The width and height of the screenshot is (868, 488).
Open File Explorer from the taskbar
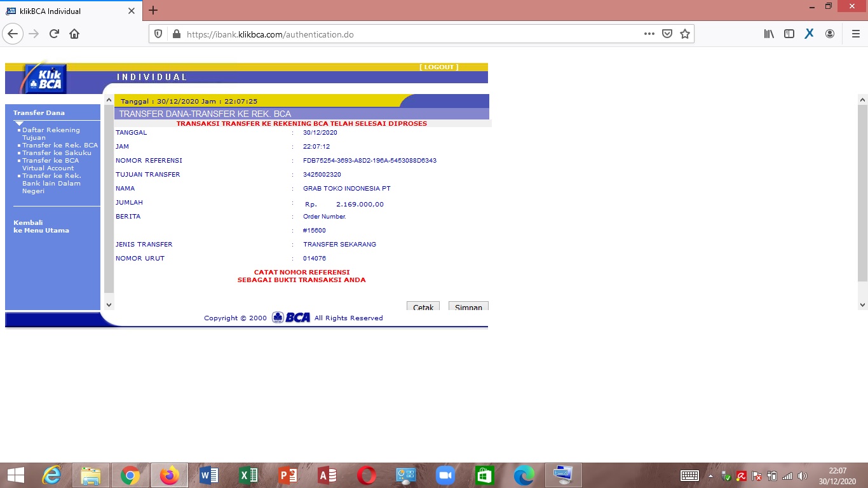click(91, 475)
